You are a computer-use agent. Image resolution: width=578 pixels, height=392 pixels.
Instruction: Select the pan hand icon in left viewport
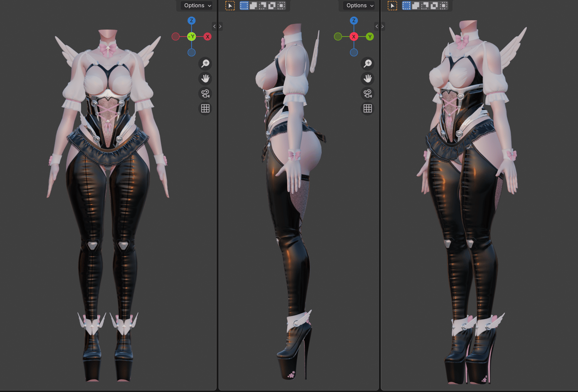pos(205,79)
